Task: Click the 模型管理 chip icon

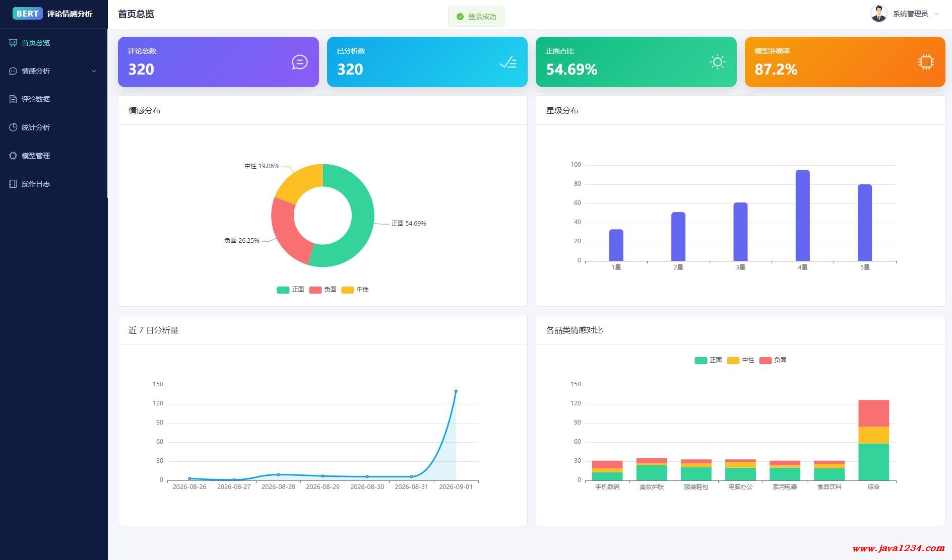Action: [x=13, y=156]
